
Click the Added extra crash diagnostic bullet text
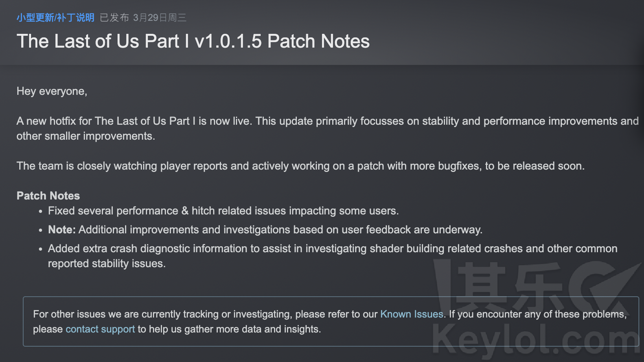coord(333,256)
